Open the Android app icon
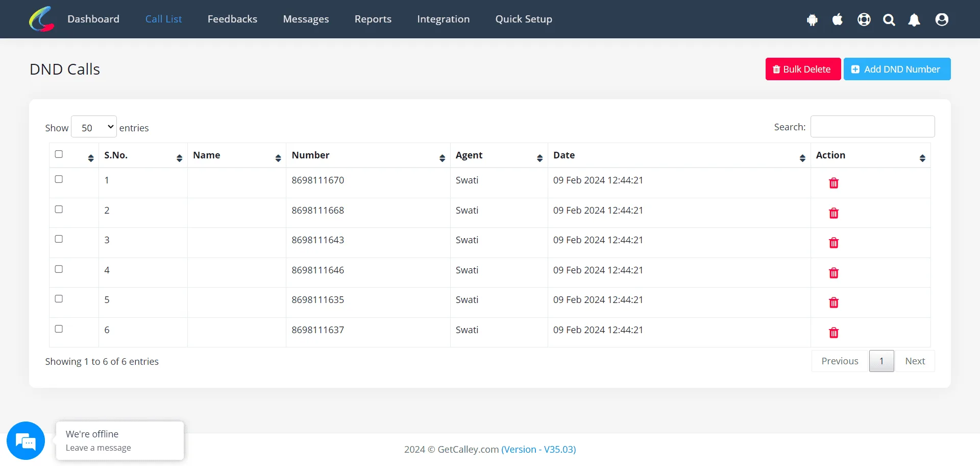The width and height of the screenshot is (980, 466). (812, 20)
